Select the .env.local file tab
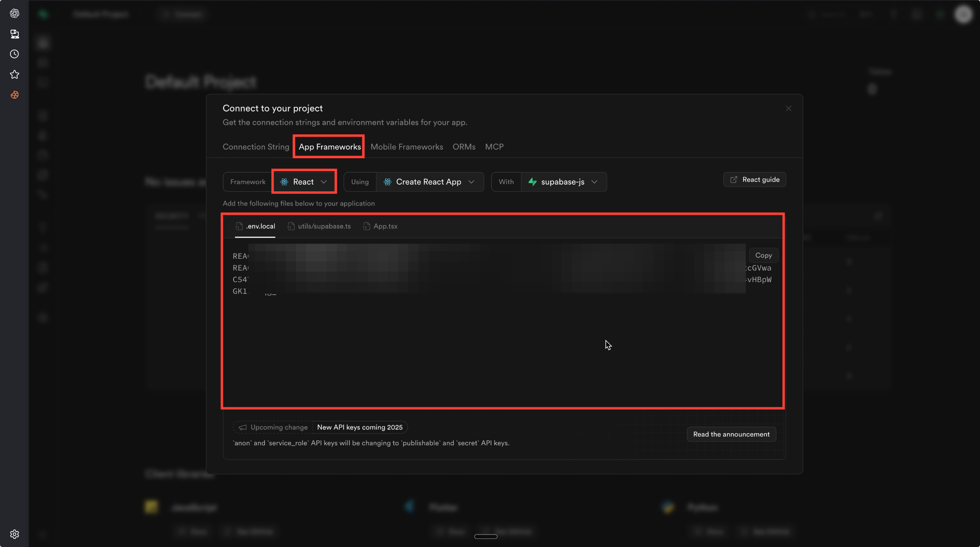The width and height of the screenshot is (980, 547). tap(256, 226)
